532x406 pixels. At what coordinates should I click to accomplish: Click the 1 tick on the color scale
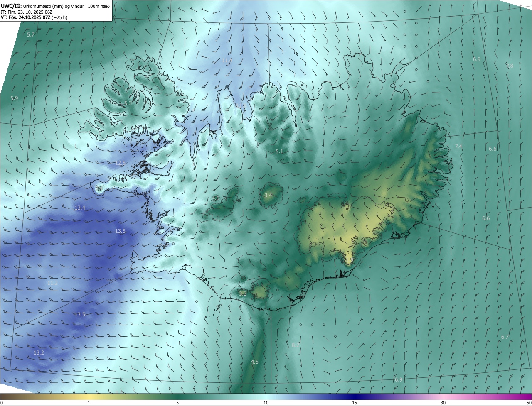[89, 403]
